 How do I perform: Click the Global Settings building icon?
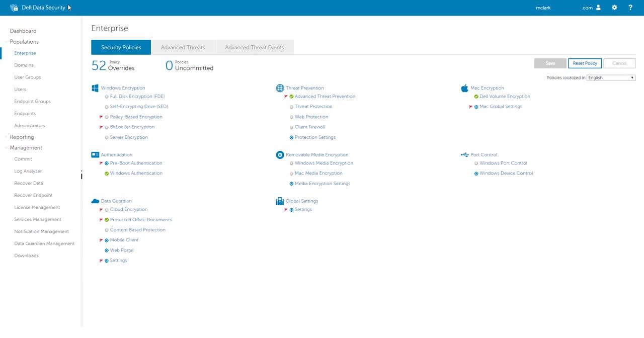(x=280, y=201)
